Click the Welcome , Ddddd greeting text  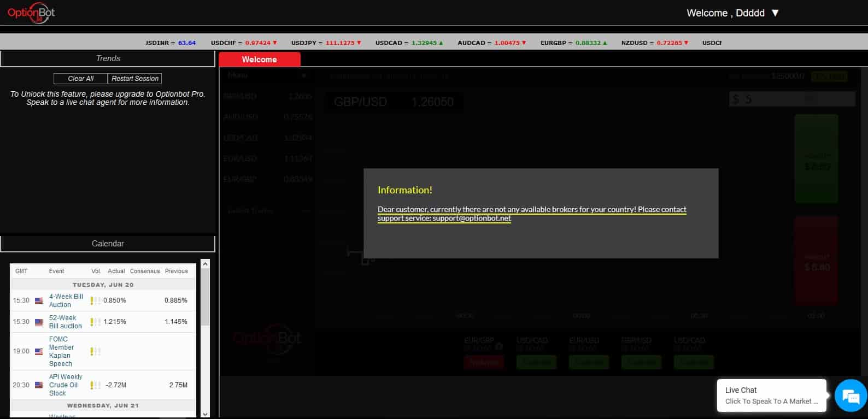click(x=725, y=13)
